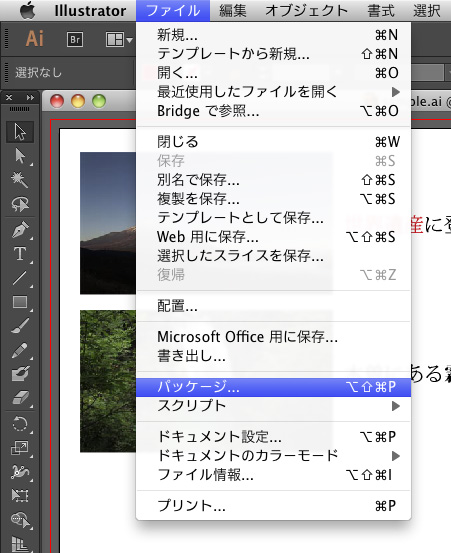Click the green forest photo thumbnail
This screenshot has width=451, height=553.
point(108,381)
